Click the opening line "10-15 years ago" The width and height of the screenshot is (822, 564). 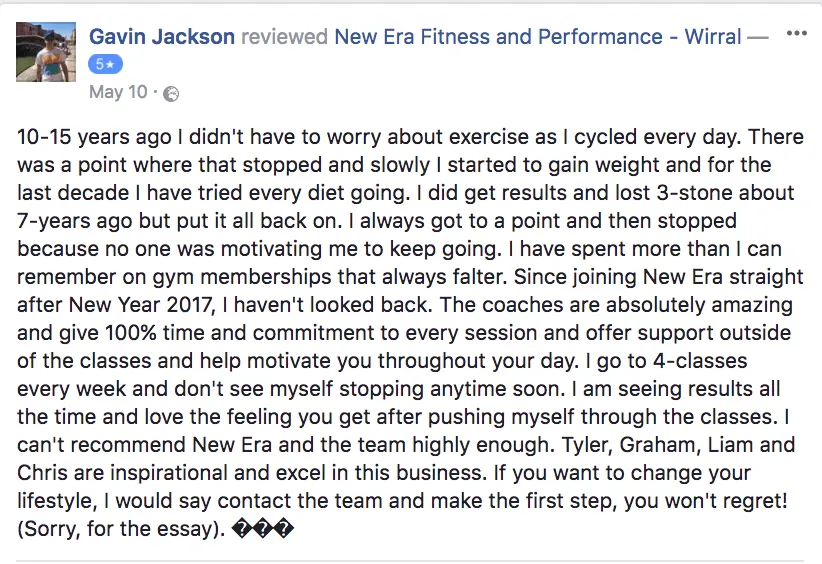click(86, 137)
